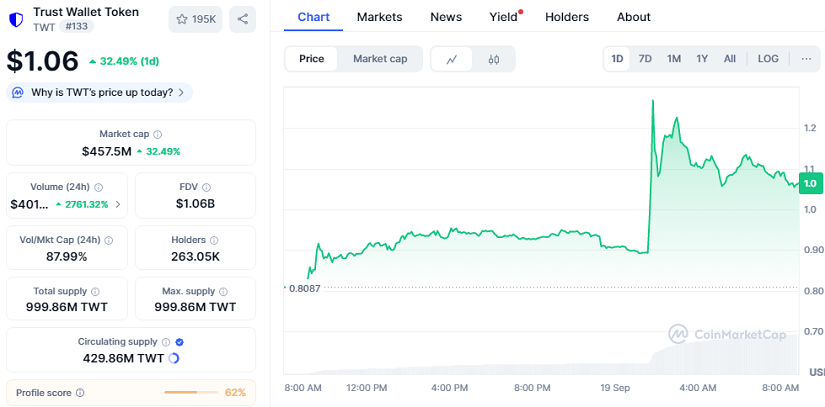825x407 pixels.
Task: Click the verified badge next to Circulating supply
Action: [179, 342]
